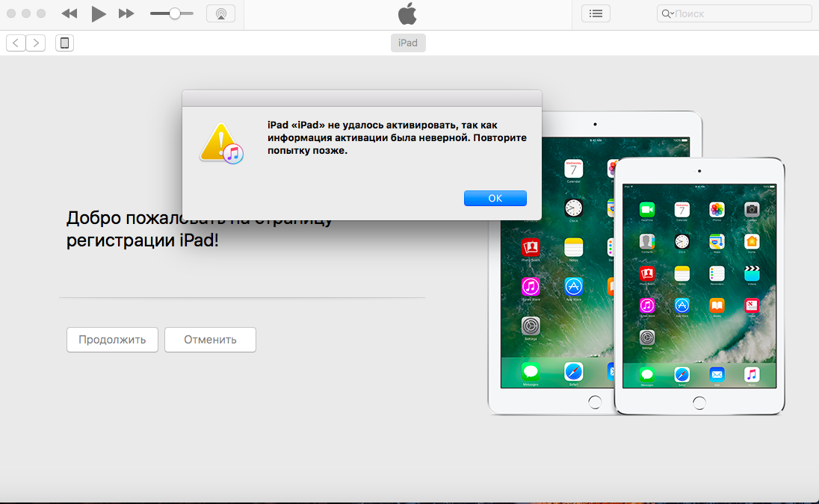Start playback with the Play button
The height and width of the screenshot is (504, 819).
click(x=98, y=13)
